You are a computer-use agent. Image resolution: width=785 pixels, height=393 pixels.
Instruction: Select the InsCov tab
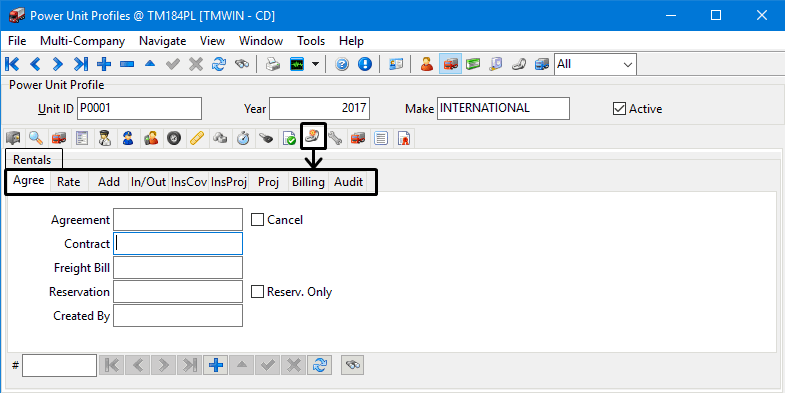click(x=189, y=182)
